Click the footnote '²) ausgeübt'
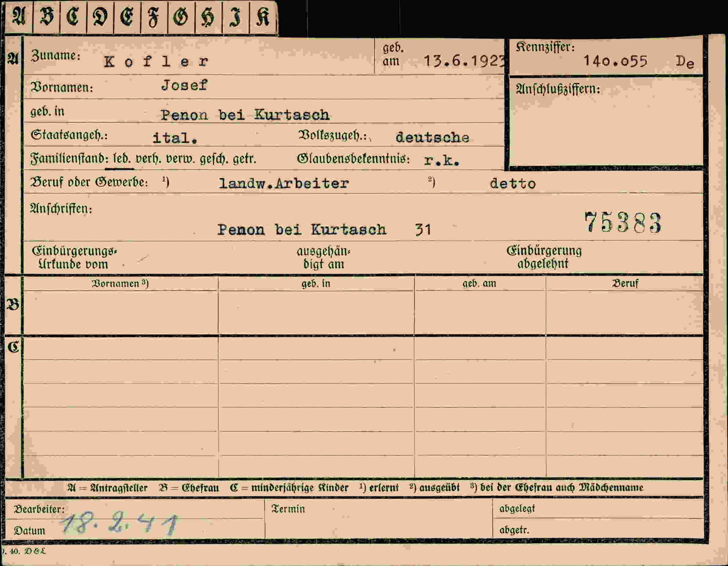The height and width of the screenshot is (566, 728). click(434, 487)
